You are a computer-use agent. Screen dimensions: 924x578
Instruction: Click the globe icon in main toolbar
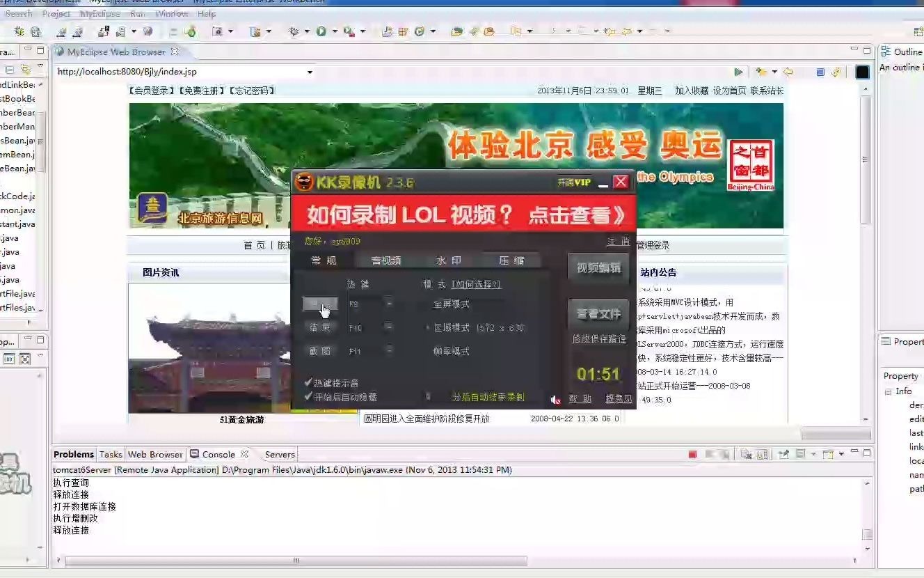tap(148, 31)
